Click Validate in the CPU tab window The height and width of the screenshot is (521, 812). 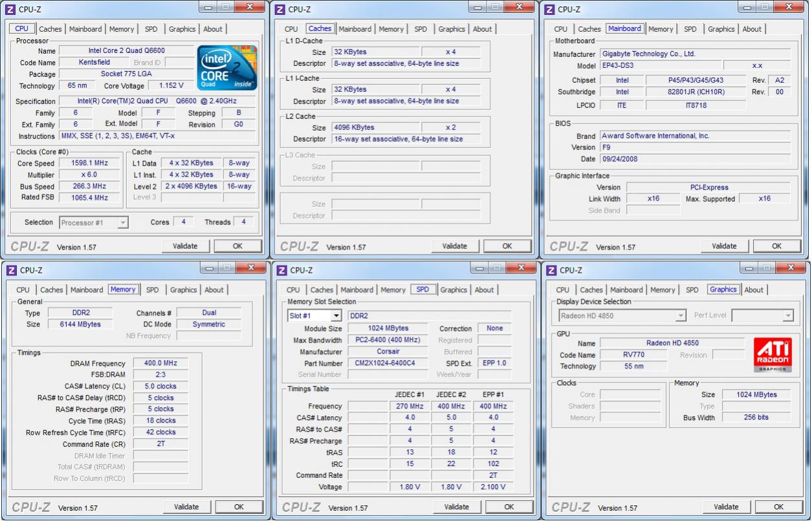coord(185,246)
